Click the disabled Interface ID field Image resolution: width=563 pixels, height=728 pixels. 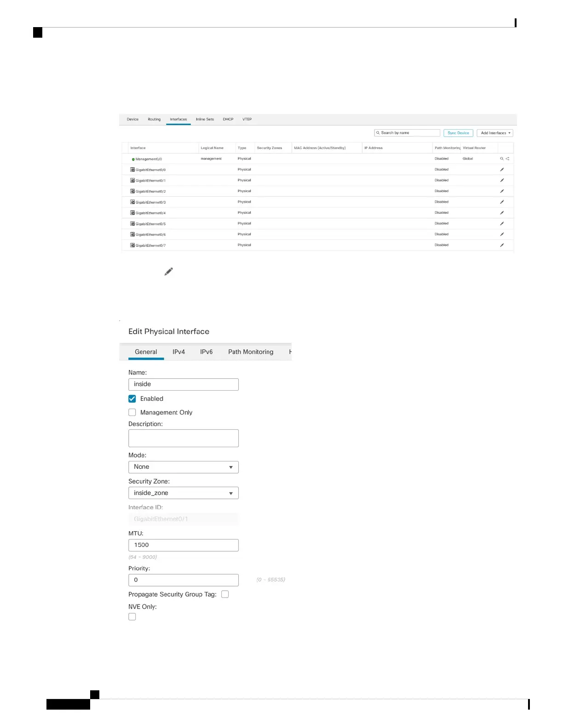[184, 519]
